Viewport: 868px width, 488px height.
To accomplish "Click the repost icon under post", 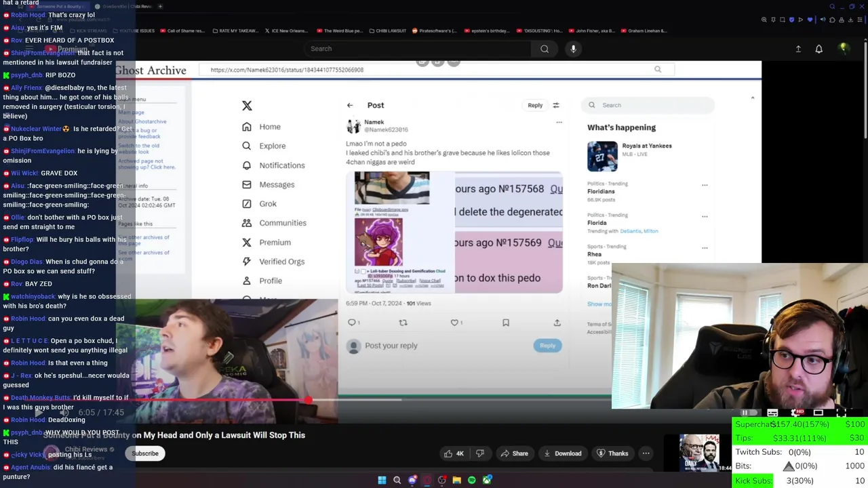I will click(403, 323).
